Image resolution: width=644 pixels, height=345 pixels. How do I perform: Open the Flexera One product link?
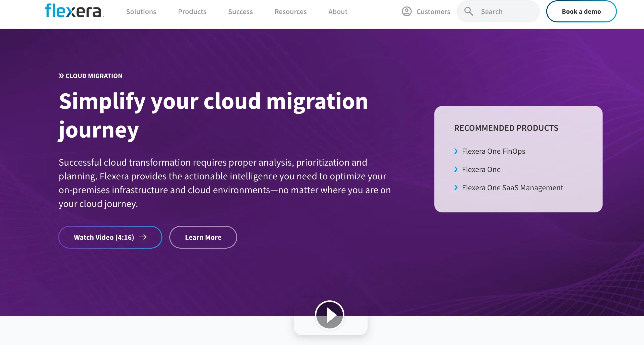pyautogui.click(x=481, y=169)
